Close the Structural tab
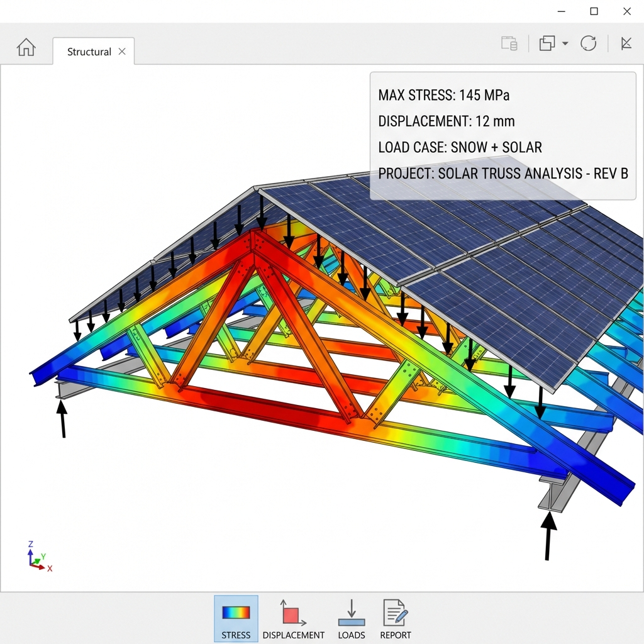The image size is (644, 644). (x=122, y=52)
